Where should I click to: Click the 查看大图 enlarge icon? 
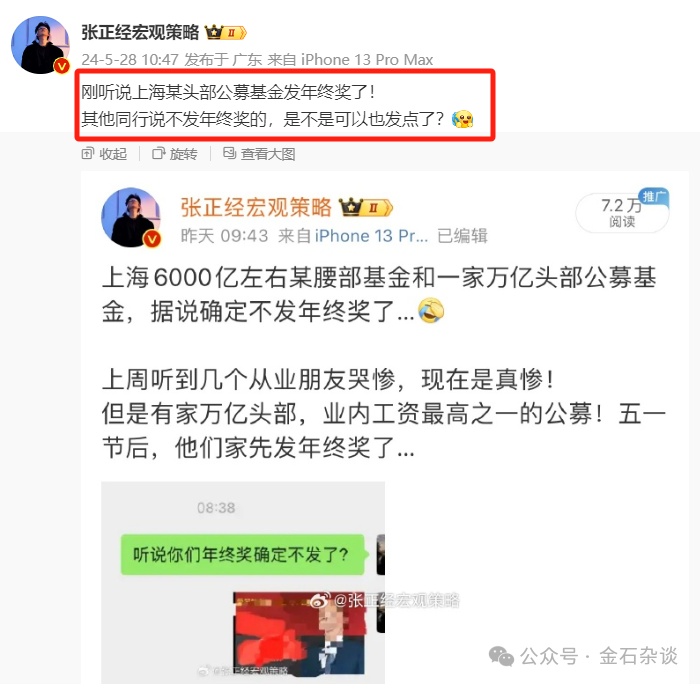point(229,153)
